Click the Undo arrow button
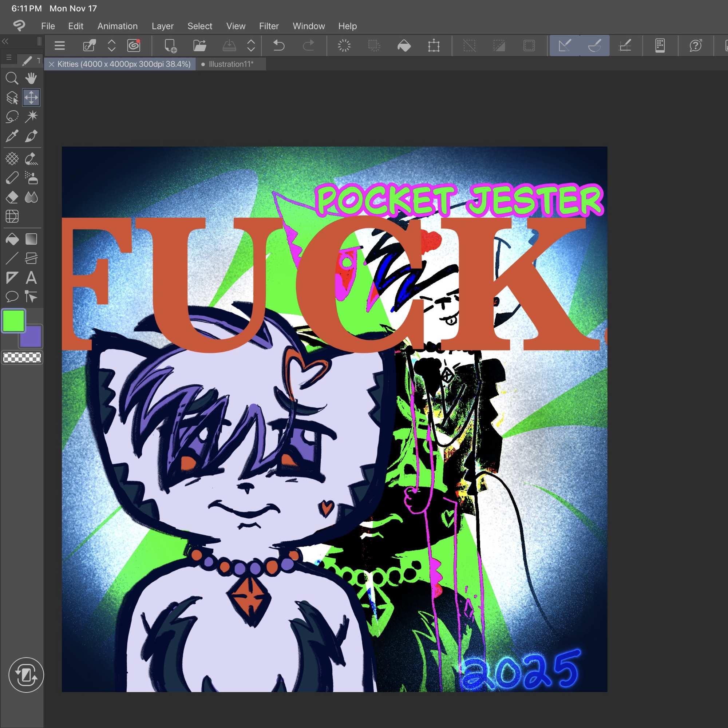 pos(279,45)
